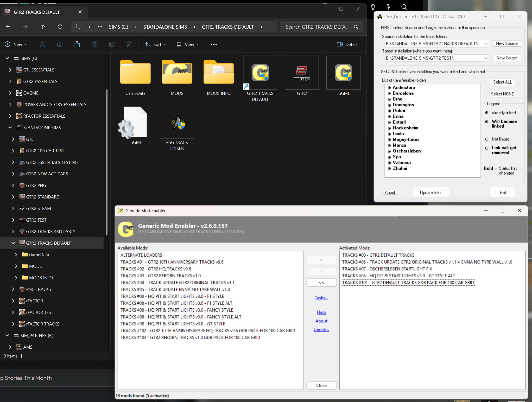The height and width of the screenshot is (402, 532).
Task: Open the Source installation dropdown
Action: click(486, 44)
